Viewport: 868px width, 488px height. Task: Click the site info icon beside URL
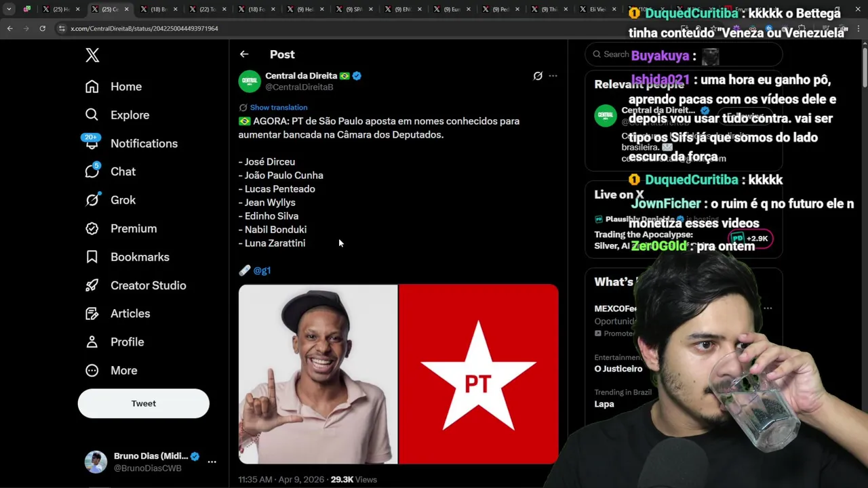pyautogui.click(x=62, y=28)
